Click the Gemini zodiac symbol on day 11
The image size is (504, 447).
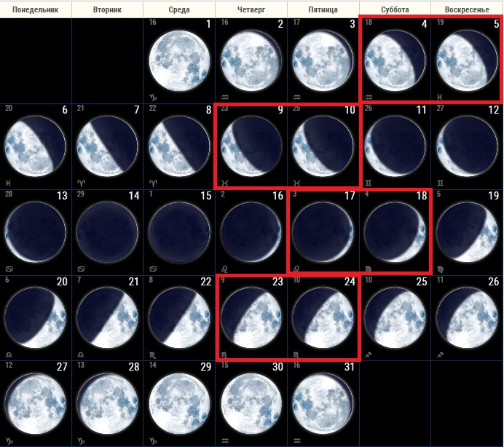(369, 183)
